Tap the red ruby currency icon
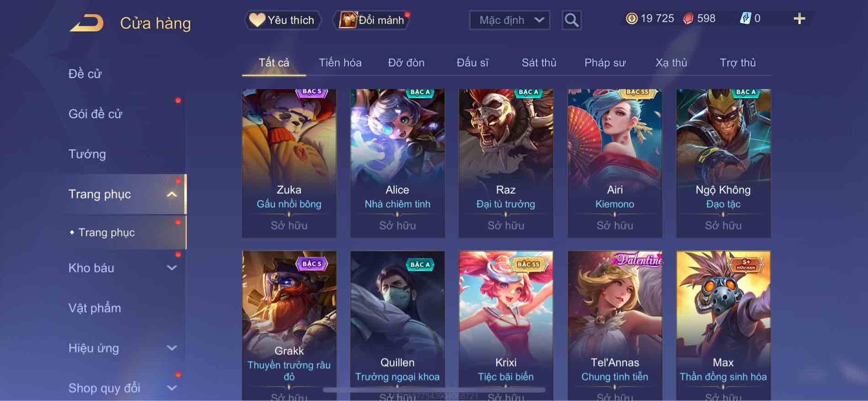 [x=688, y=19]
